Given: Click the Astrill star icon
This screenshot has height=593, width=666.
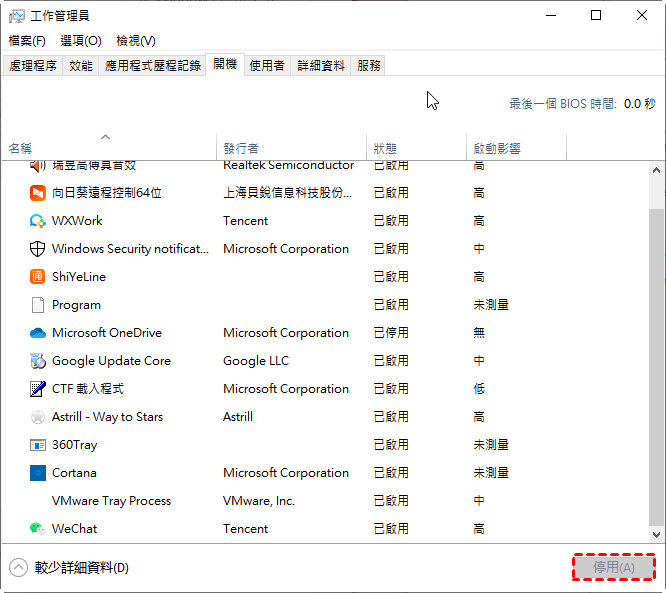Looking at the screenshot, I should coord(37,417).
